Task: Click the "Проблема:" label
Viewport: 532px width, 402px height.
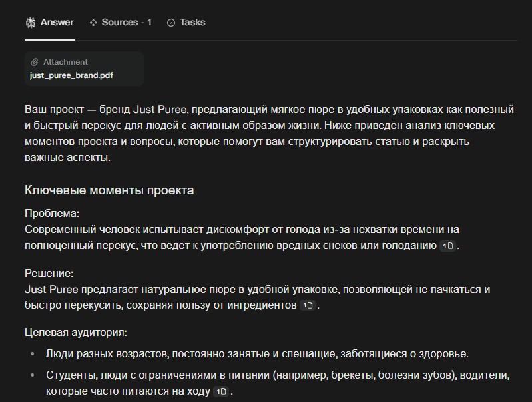Action: coord(52,213)
